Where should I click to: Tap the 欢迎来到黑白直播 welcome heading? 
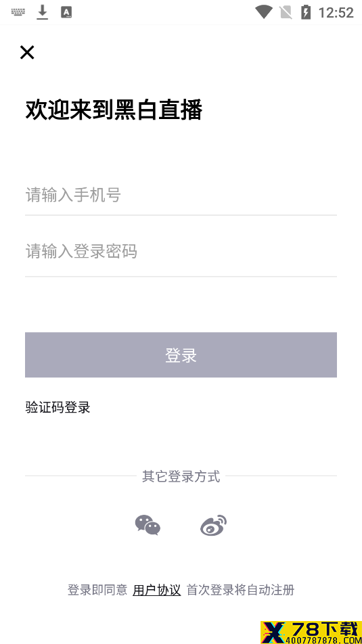point(114,110)
